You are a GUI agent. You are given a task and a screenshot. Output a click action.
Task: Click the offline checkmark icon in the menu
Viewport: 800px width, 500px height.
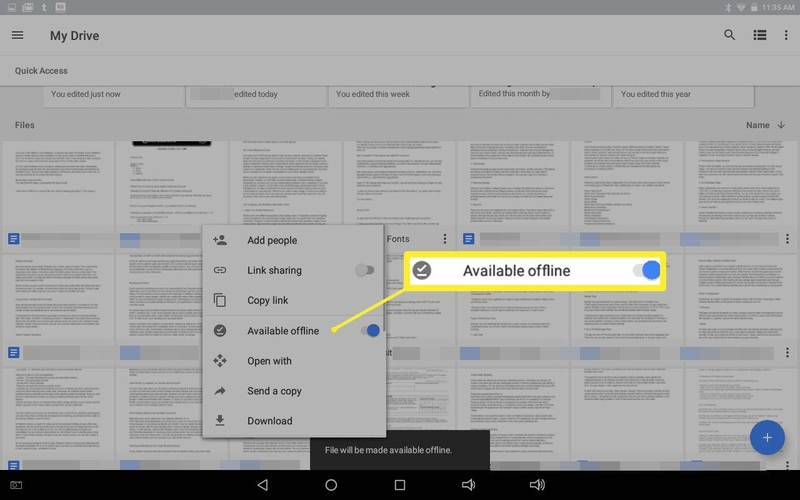click(220, 331)
